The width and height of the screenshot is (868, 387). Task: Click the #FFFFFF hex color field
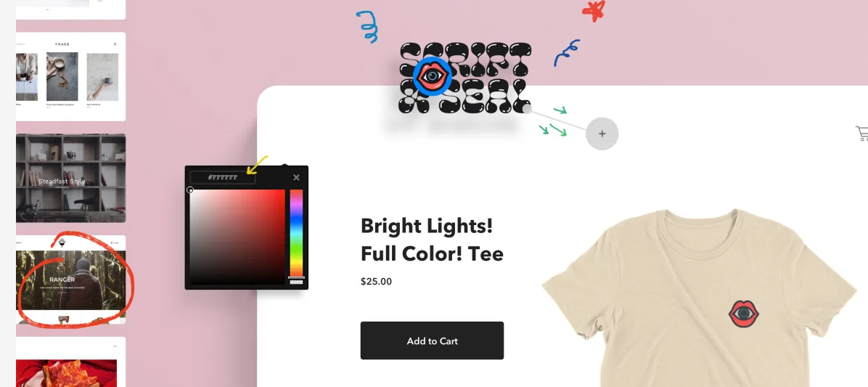click(223, 178)
